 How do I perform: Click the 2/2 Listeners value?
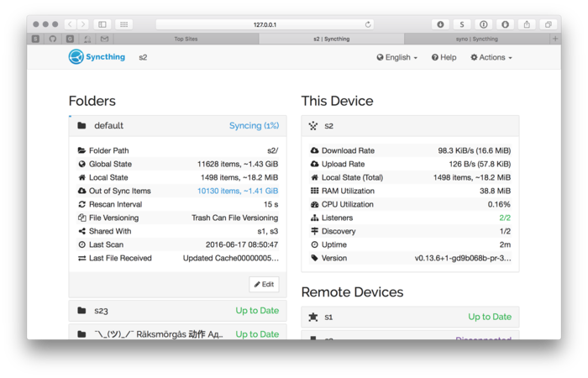[505, 218]
